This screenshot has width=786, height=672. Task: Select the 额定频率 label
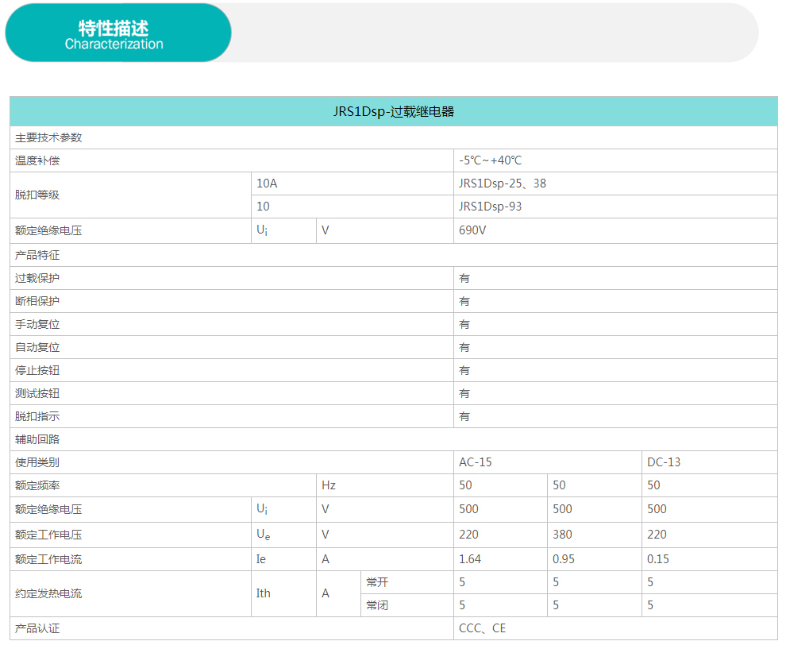(x=37, y=485)
